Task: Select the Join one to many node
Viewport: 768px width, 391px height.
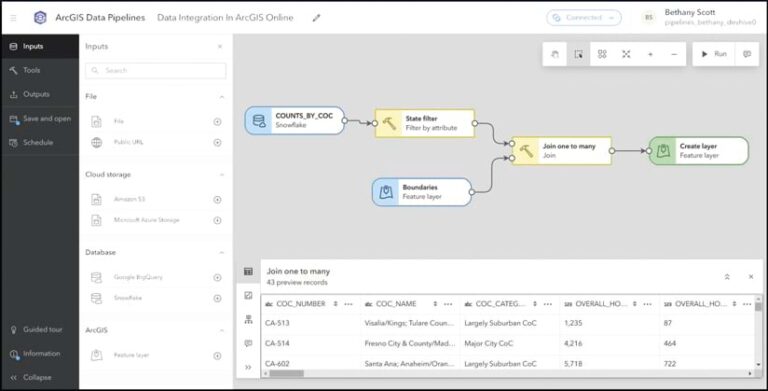Action: (562, 150)
